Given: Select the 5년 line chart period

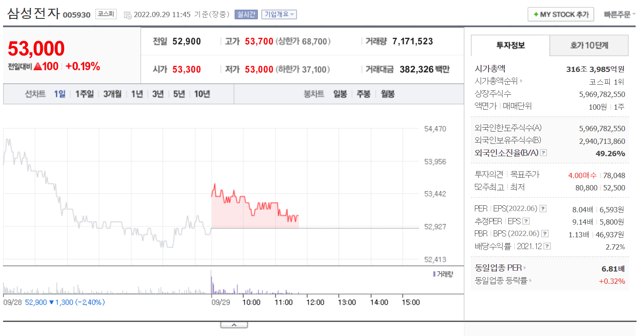Looking at the screenshot, I should [x=179, y=94].
